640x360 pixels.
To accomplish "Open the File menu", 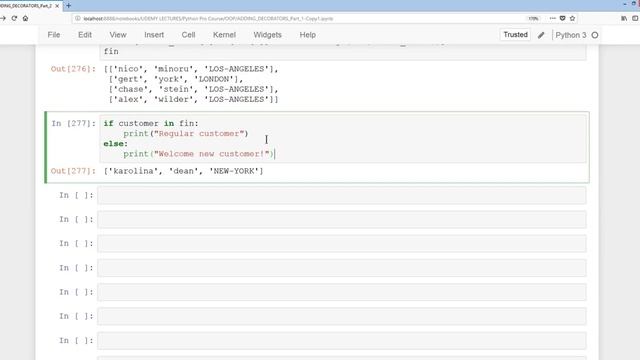I will click(x=54, y=35).
